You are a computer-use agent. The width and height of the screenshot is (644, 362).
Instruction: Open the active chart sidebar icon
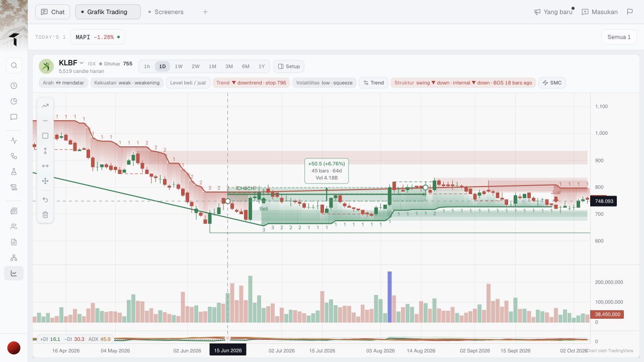tap(14, 274)
